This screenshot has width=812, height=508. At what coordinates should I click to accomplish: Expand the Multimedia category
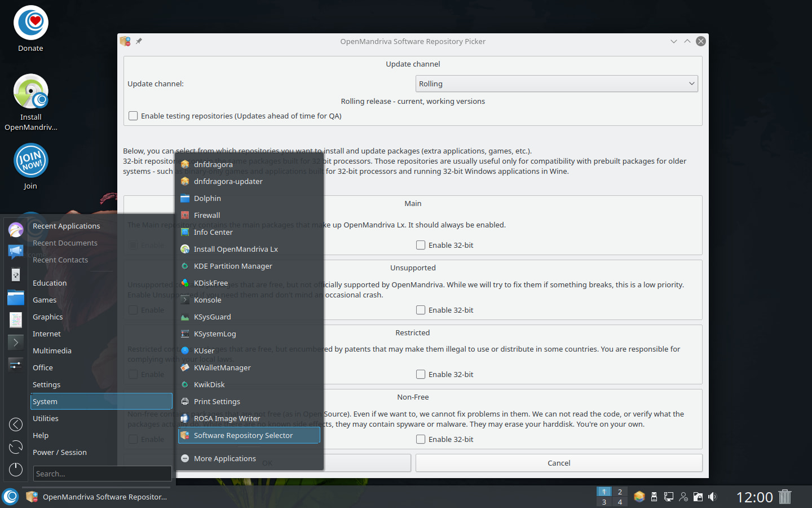coord(101,351)
